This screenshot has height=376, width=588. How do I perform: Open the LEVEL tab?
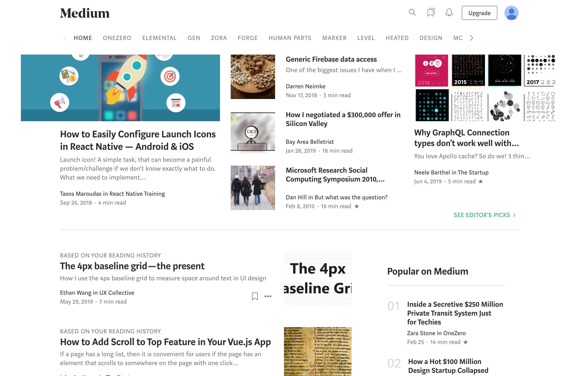coord(366,38)
